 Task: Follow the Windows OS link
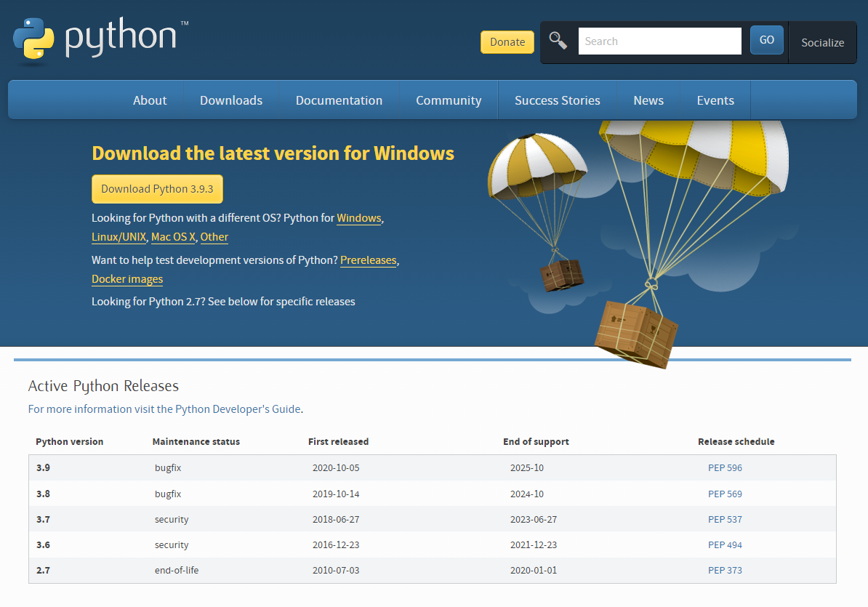click(x=358, y=218)
